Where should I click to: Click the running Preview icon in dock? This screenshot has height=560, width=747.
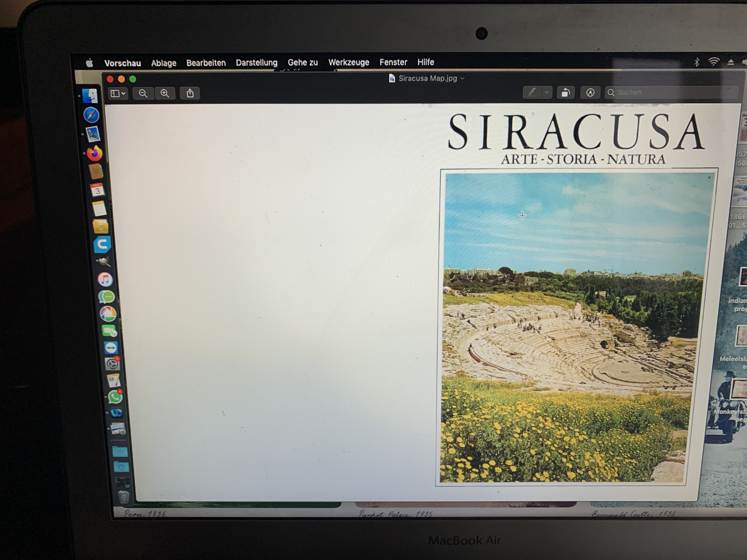(118, 429)
